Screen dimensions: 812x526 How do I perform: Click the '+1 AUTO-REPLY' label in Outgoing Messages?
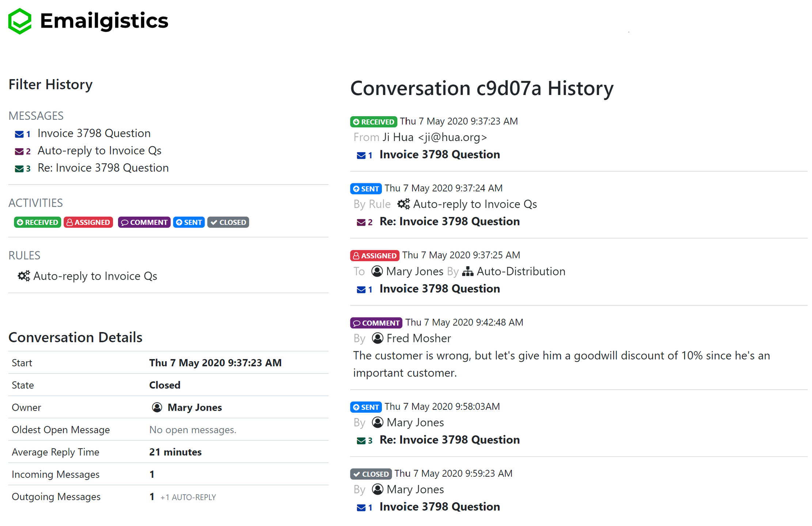point(188,497)
